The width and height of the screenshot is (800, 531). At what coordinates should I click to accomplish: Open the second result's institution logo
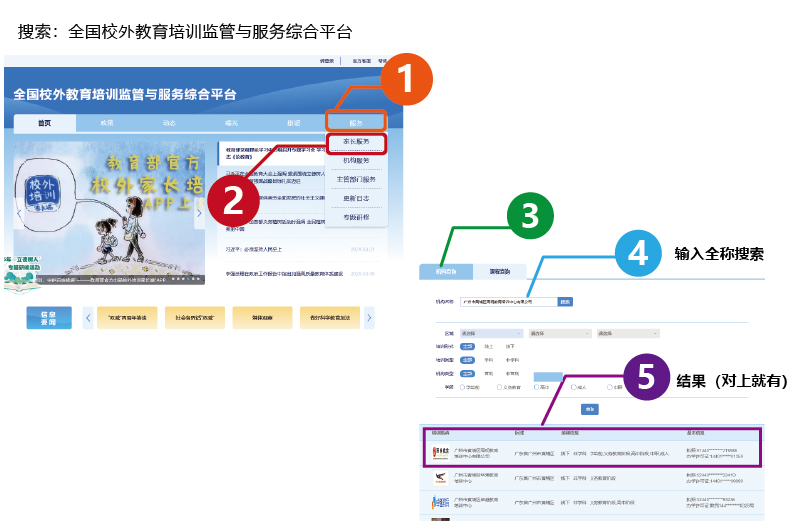tap(440, 478)
